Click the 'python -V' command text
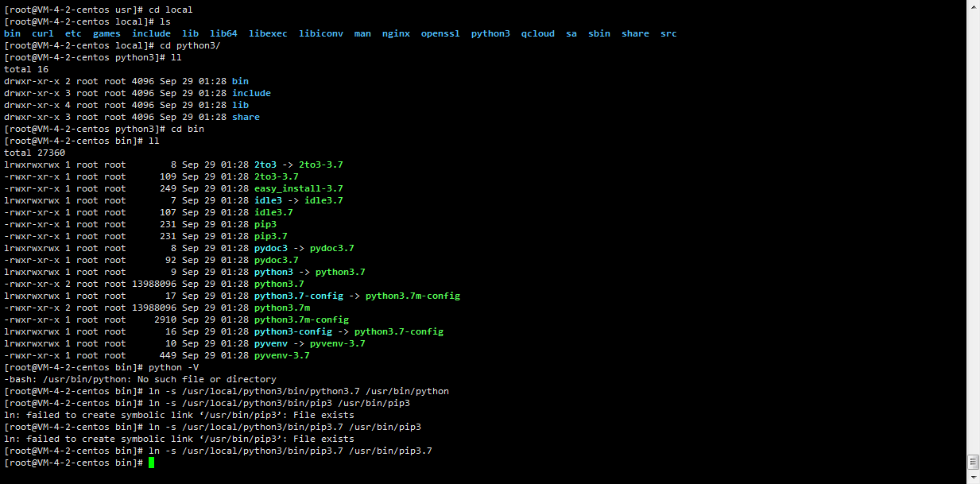Image resolution: width=980 pixels, height=484 pixels. [173, 367]
